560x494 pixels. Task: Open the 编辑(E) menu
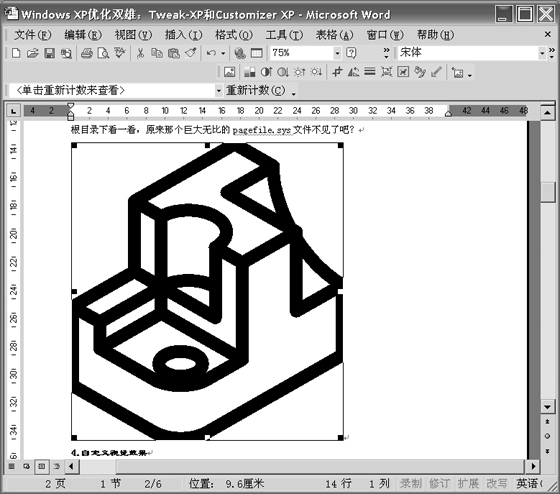pos(83,35)
